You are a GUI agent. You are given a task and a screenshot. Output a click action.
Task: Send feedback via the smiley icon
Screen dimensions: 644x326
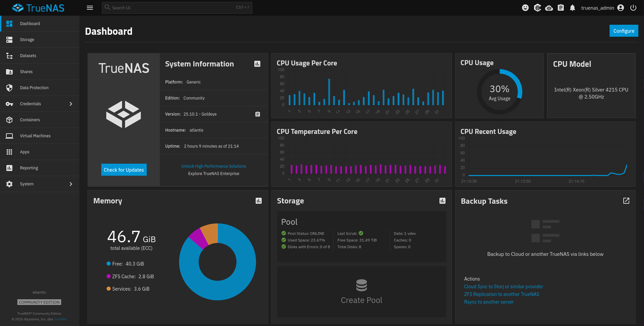(525, 7)
